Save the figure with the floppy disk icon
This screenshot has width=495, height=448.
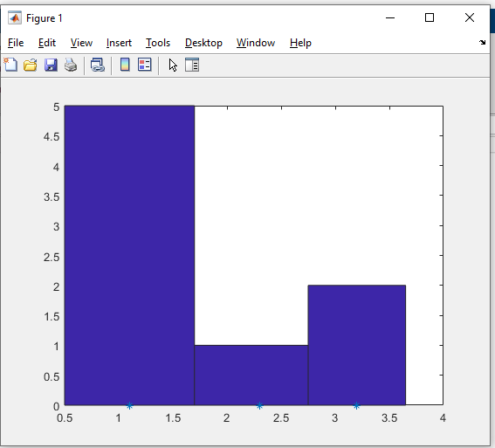point(51,65)
